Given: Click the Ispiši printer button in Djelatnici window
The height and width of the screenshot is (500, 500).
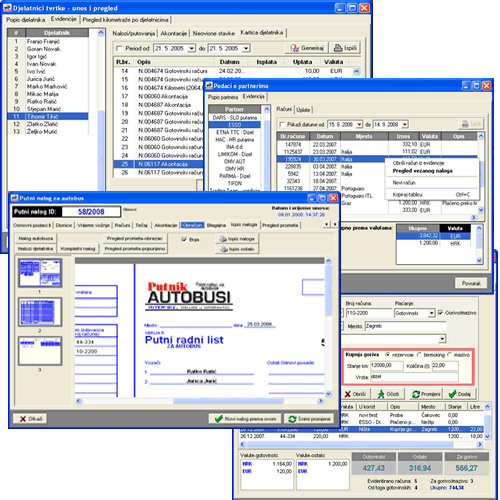Looking at the screenshot, I should [x=345, y=48].
